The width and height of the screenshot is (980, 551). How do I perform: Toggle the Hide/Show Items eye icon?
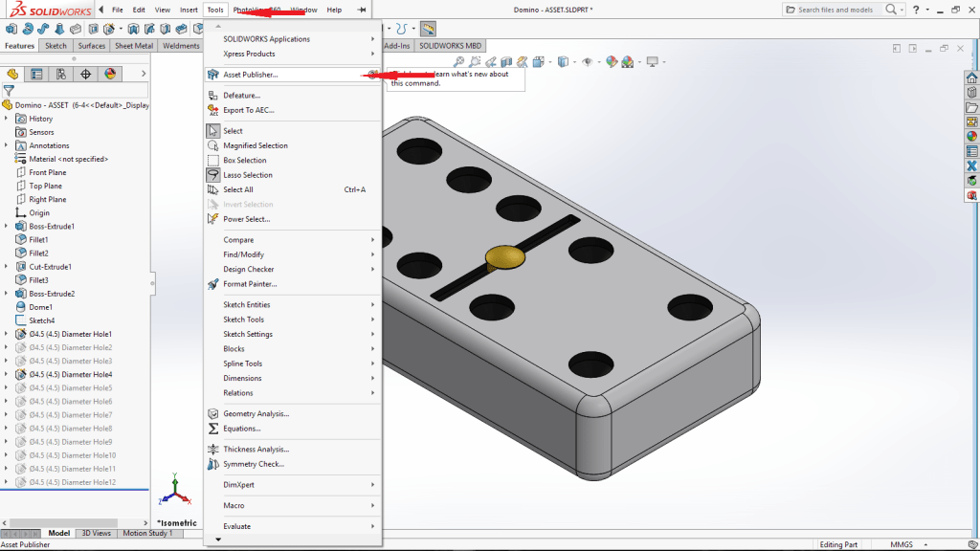588,62
